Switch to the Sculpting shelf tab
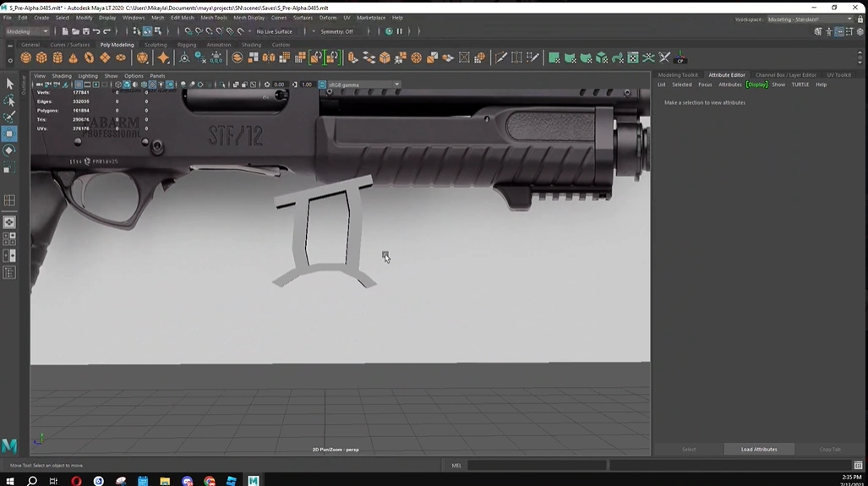 tap(156, 45)
